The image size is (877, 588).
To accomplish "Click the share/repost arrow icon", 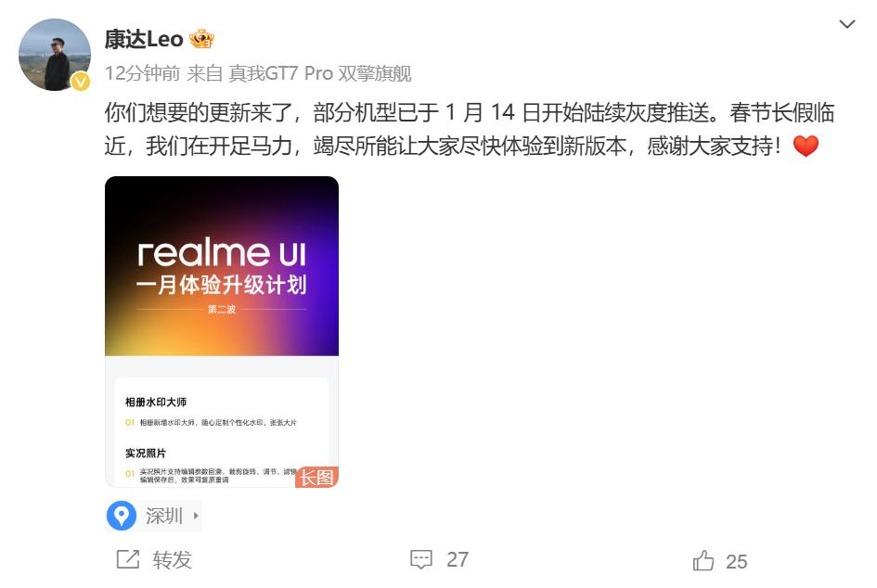I will (x=127, y=559).
